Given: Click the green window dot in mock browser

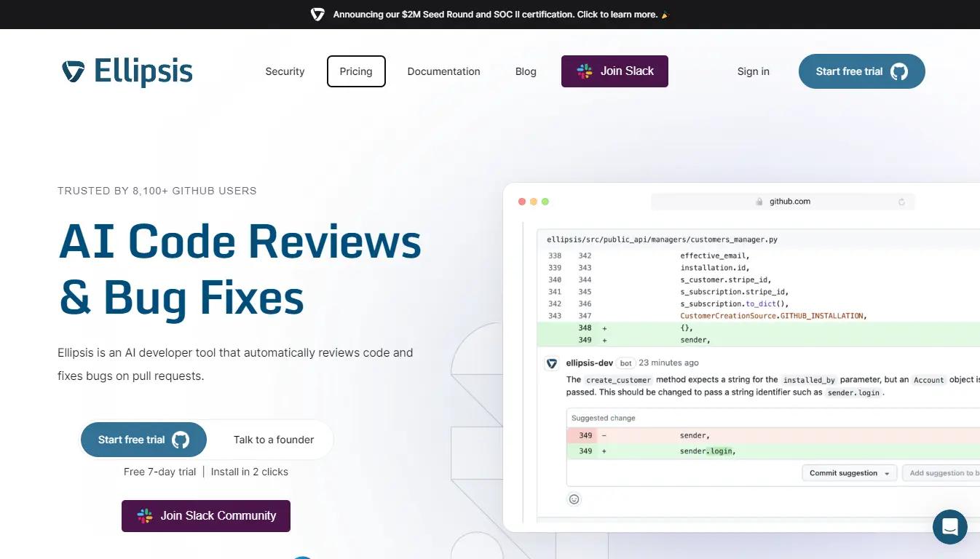Looking at the screenshot, I should tap(545, 202).
